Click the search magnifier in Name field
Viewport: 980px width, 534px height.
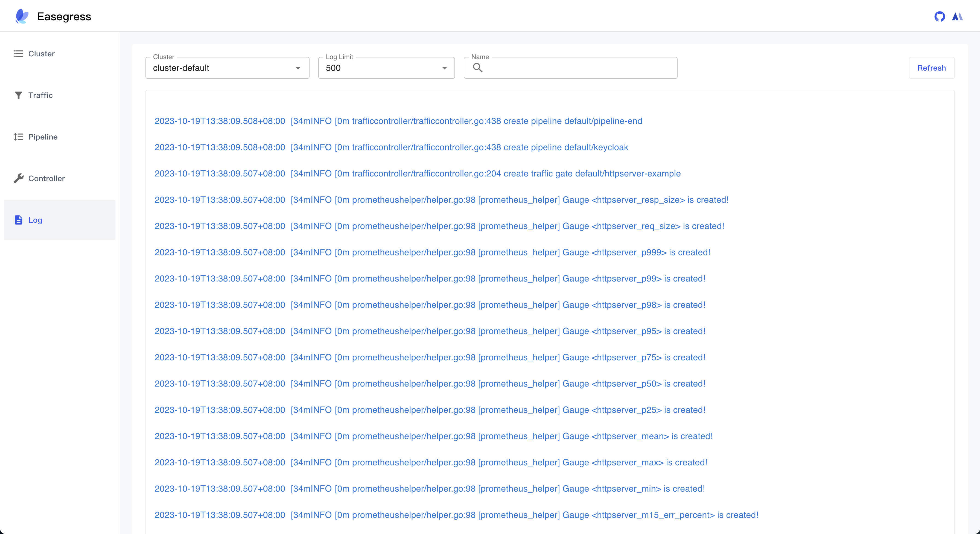coord(477,68)
